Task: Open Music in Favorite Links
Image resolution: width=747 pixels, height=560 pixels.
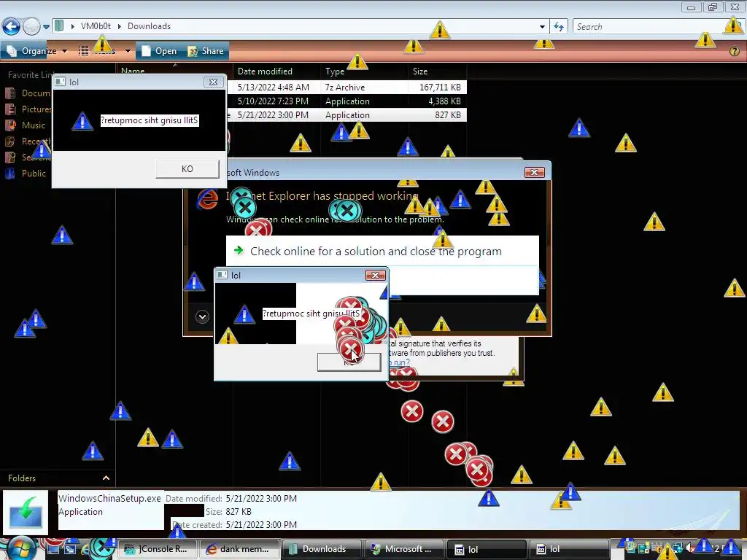Action: (34, 125)
